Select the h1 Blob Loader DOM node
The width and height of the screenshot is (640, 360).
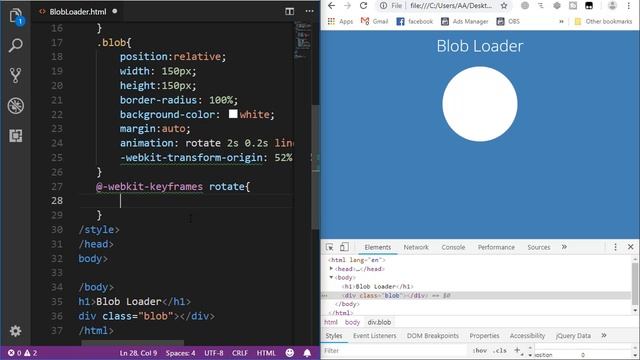pyautogui.click(x=378, y=287)
